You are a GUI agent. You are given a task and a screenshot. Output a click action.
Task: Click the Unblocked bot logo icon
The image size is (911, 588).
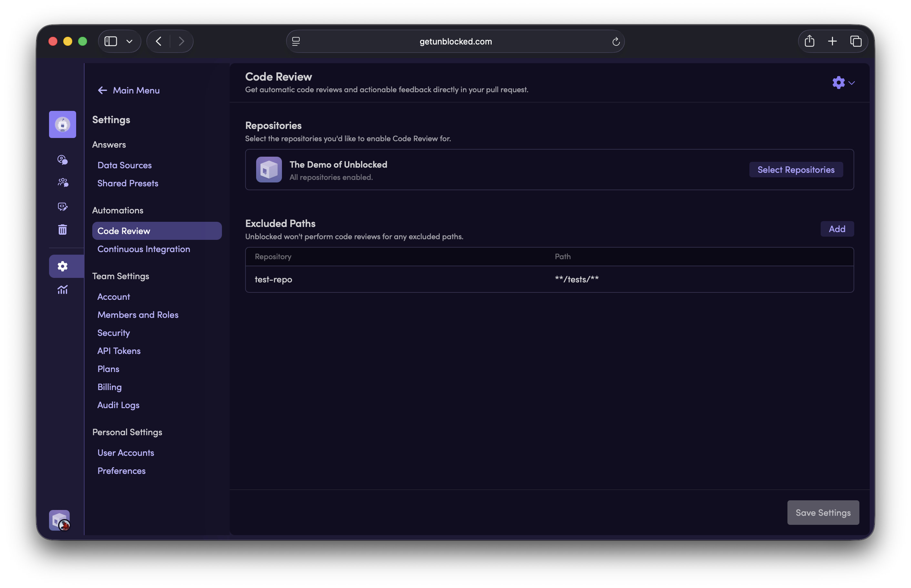point(62,124)
